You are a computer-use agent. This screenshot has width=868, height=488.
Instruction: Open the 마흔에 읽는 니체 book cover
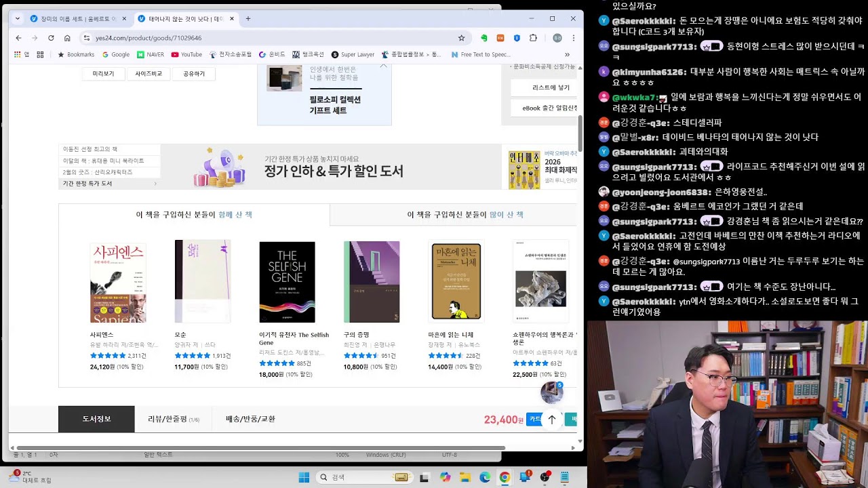click(x=456, y=281)
